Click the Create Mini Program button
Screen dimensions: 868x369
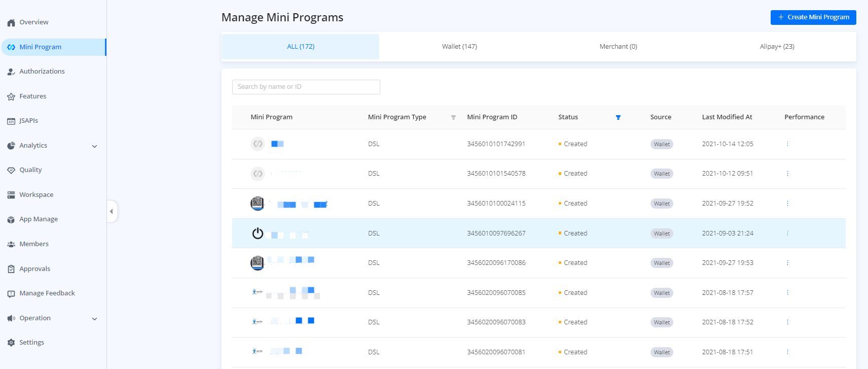pyautogui.click(x=813, y=17)
